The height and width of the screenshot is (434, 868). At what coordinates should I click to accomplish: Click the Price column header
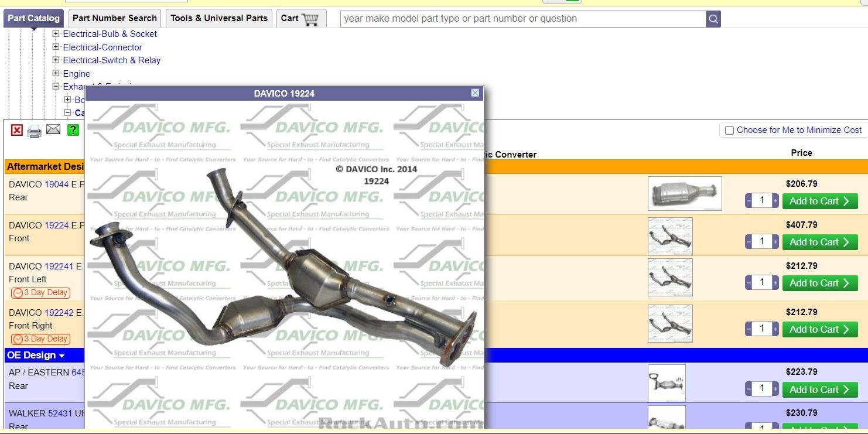801,153
